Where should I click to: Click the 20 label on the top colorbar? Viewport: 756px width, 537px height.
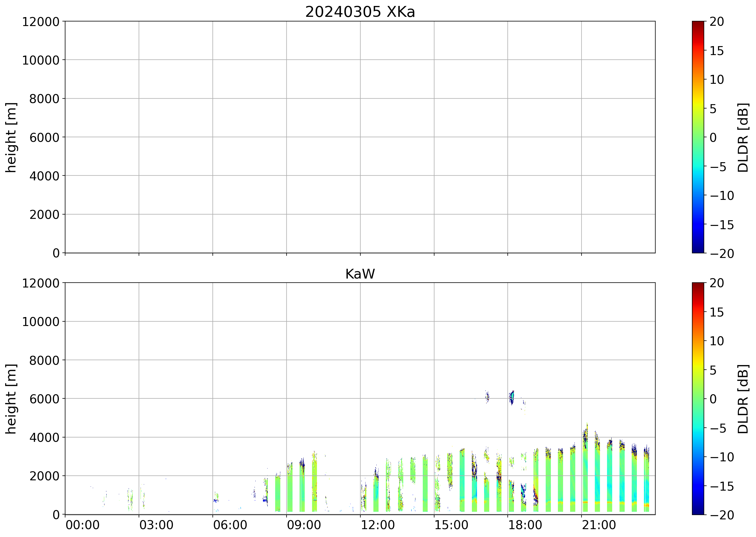pos(717,22)
